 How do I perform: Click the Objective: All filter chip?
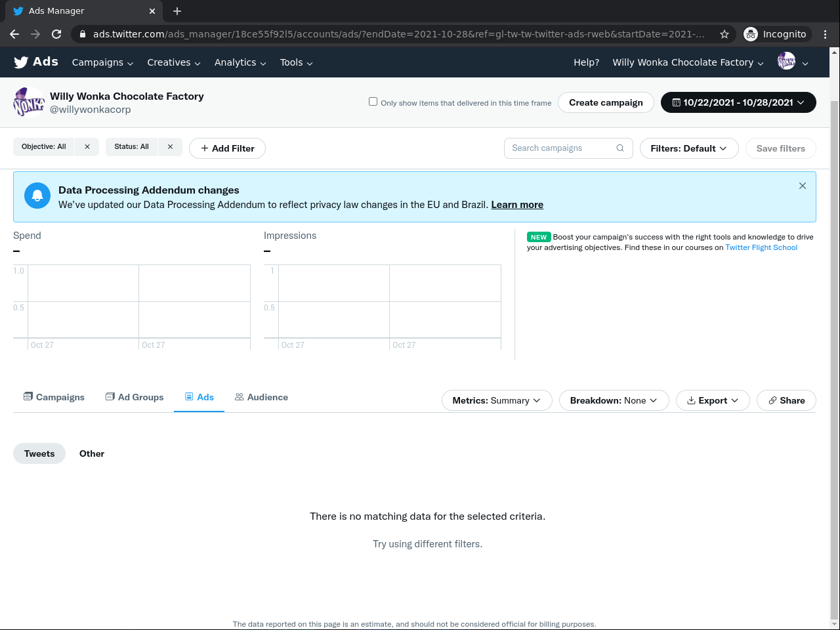[44, 147]
